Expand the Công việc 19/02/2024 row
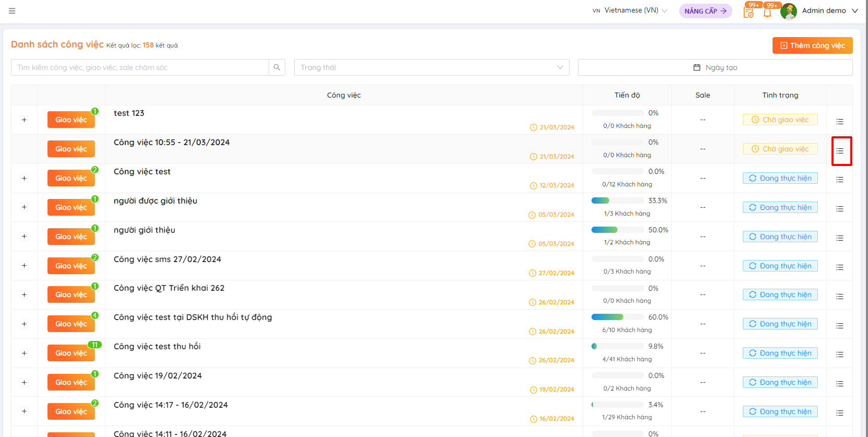Image resolution: width=868 pixels, height=437 pixels. tap(24, 383)
